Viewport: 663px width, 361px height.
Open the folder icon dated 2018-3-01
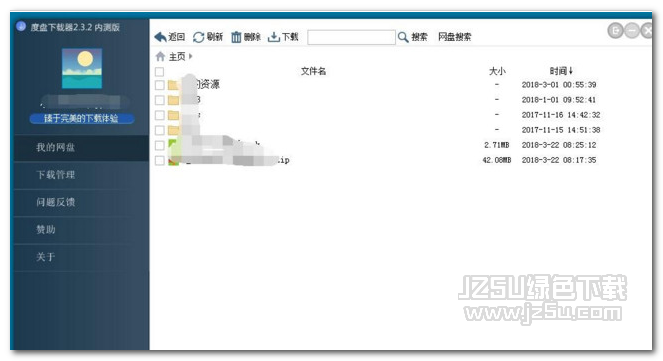pos(174,85)
